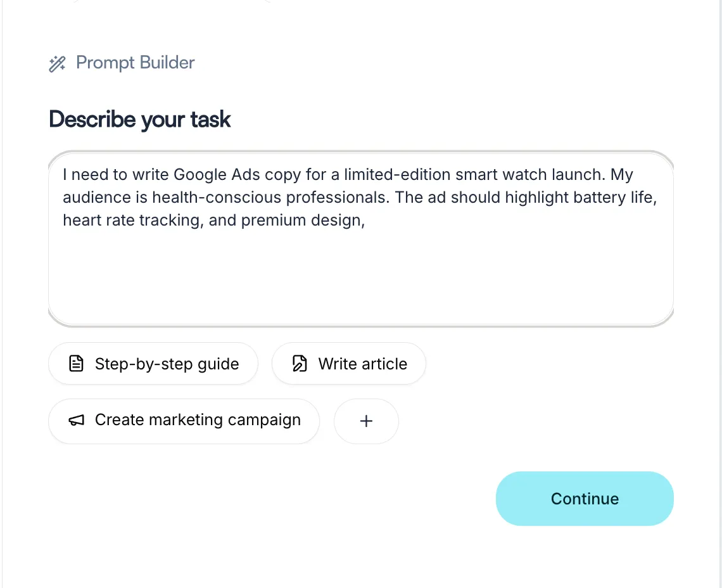This screenshot has width=722, height=588.
Task: Focus the task description text area's empty space
Action: pos(361,276)
